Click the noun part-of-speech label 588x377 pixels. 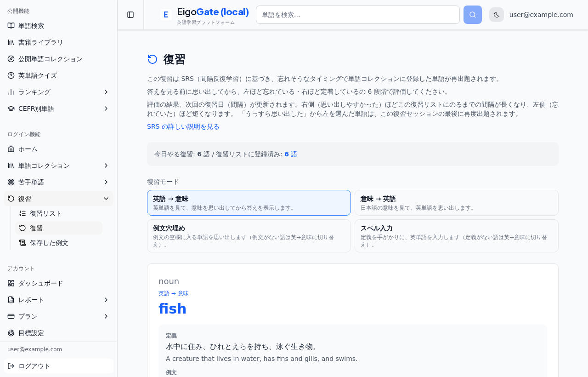click(x=169, y=281)
